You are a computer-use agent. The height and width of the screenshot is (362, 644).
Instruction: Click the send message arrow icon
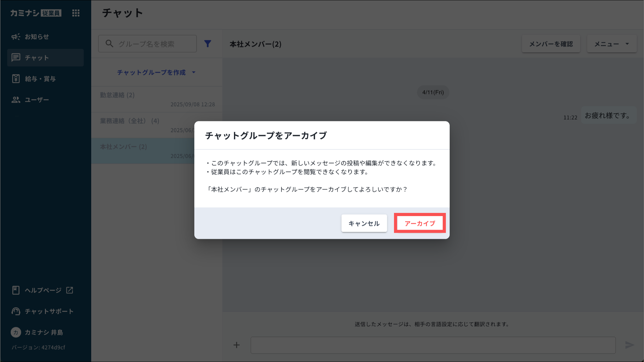pyautogui.click(x=629, y=345)
